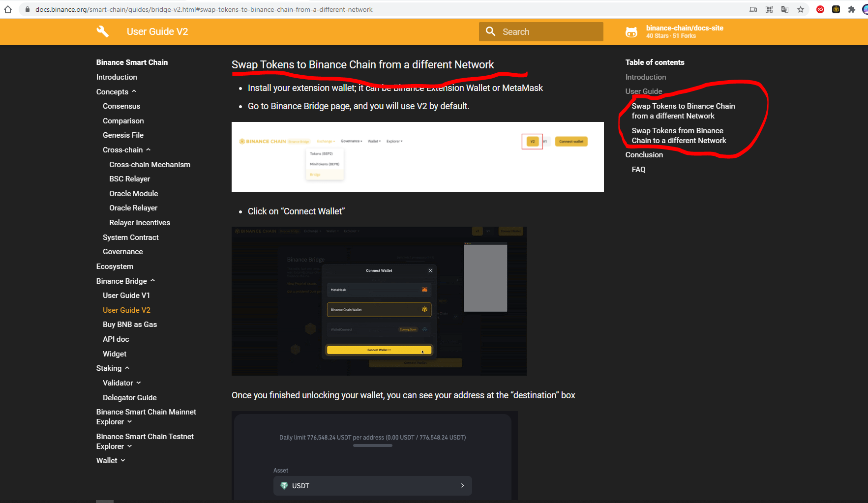The width and height of the screenshot is (868, 503).
Task: Click the translate page icon
Action: [x=785, y=9]
